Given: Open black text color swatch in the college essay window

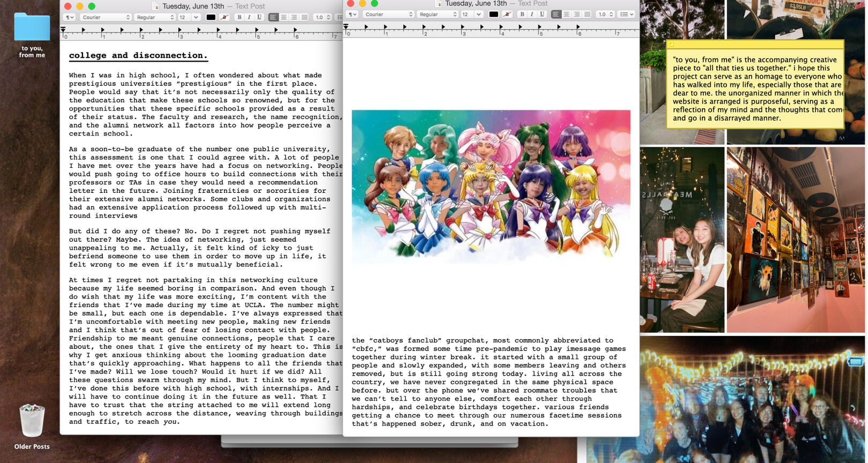Looking at the screenshot, I should [x=211, y=17].
